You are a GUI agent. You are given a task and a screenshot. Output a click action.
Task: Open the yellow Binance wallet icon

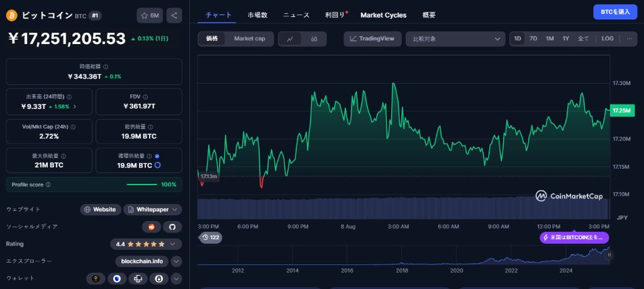tap(96, 279)
